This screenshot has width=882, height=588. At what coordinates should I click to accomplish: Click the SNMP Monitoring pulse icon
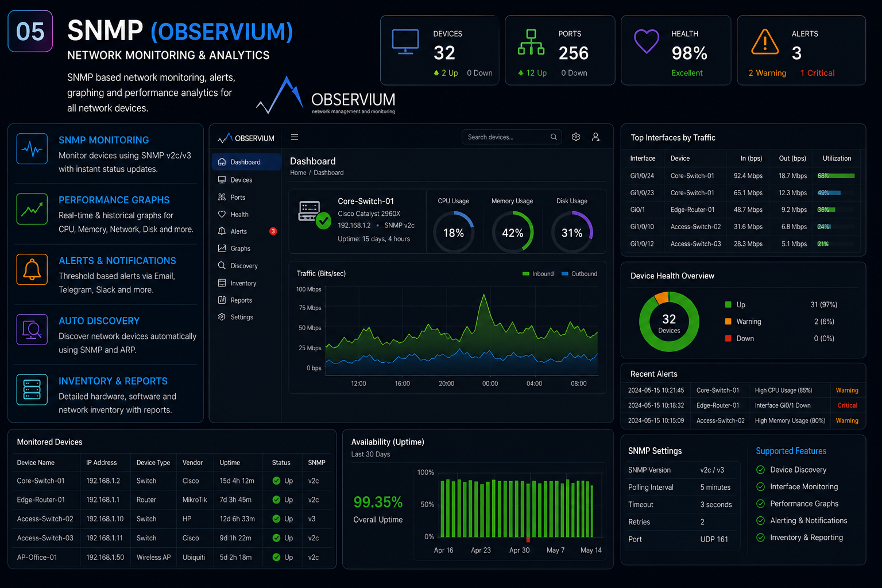point(32,149)
